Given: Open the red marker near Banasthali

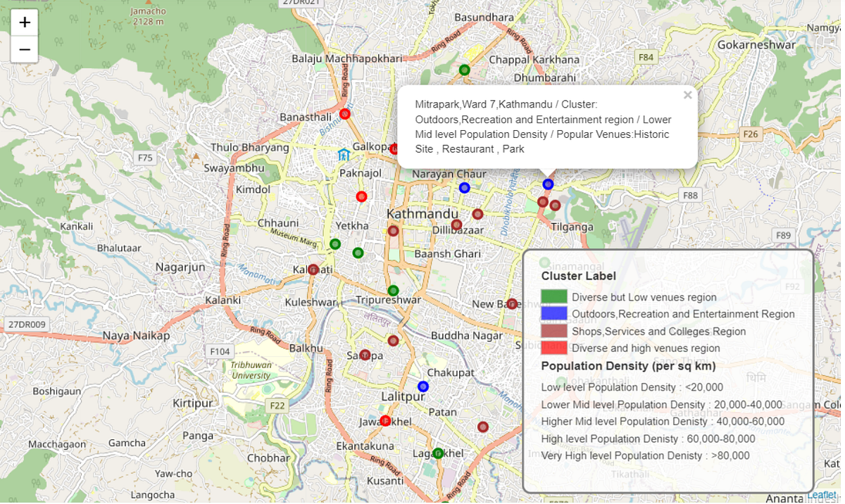Looking at the screenshot, I should pyautogui.click(x=345, y=113).
